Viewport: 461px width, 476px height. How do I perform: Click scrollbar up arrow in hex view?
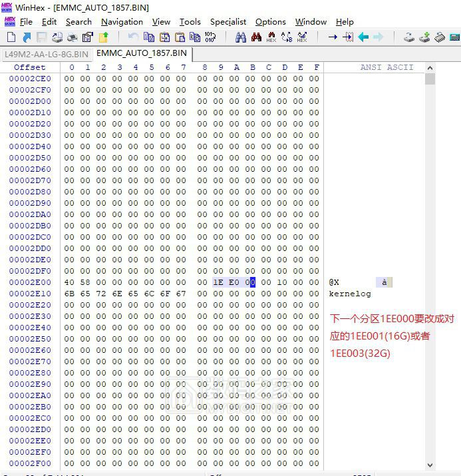point(430,68)
